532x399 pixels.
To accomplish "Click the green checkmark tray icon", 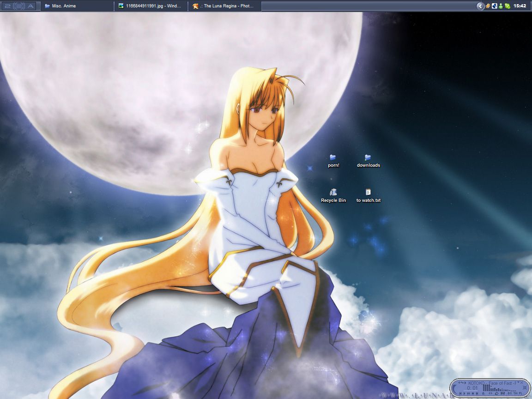I will [508, 6].
